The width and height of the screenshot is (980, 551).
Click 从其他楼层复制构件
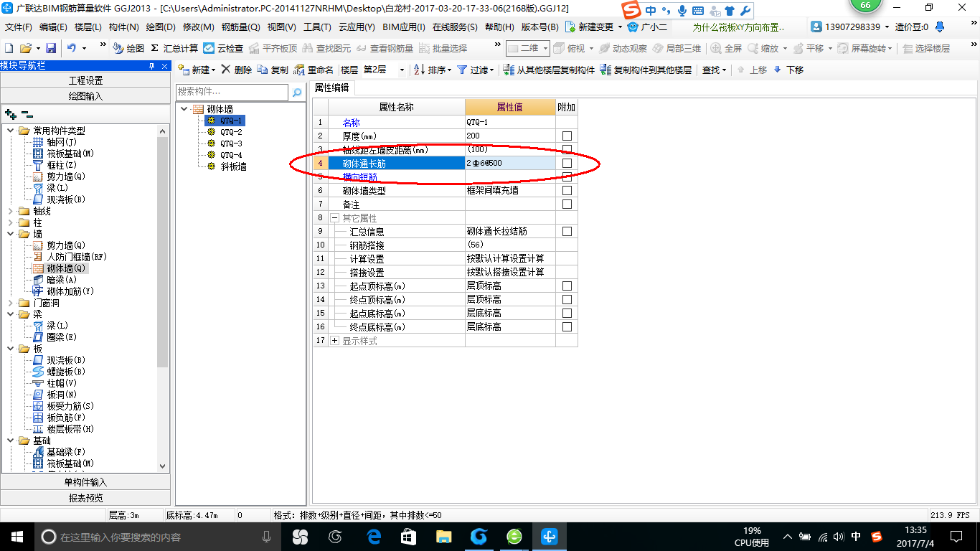549,70
